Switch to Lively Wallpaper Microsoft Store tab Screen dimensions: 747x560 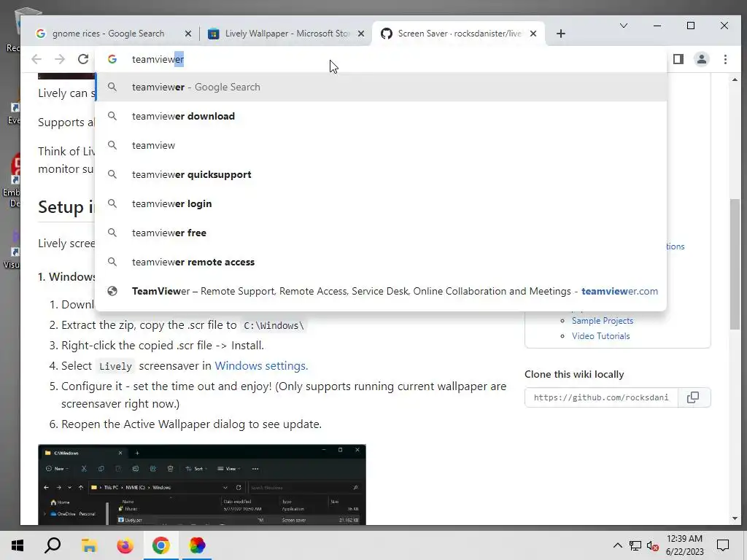286,34
